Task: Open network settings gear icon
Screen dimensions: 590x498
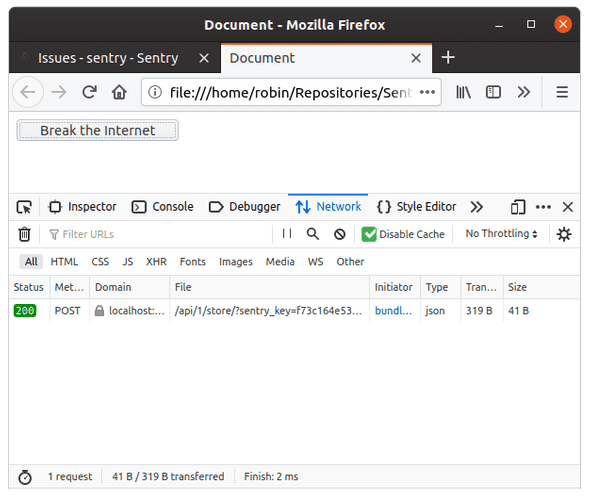Action: pos(564,234)
